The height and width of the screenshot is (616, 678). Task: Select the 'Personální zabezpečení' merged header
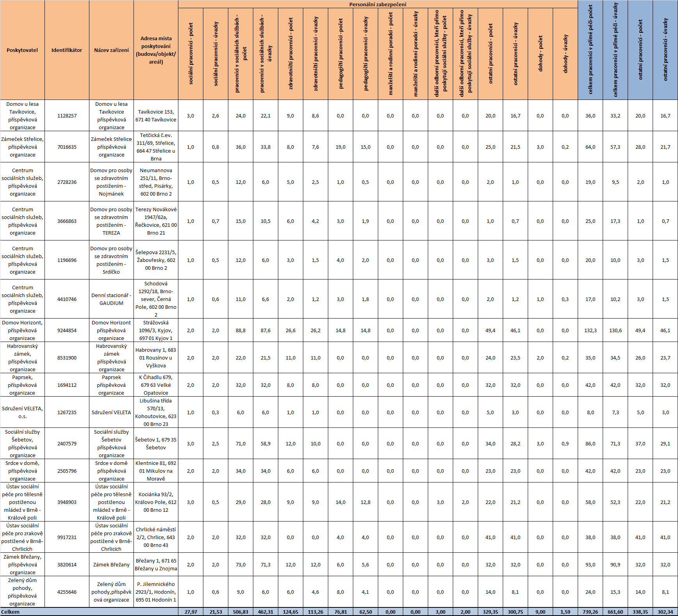click(x=378, y=4)
